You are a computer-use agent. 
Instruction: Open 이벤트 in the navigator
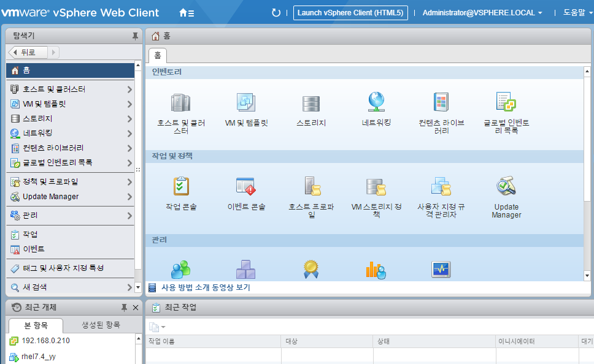(x=71, y=249)
